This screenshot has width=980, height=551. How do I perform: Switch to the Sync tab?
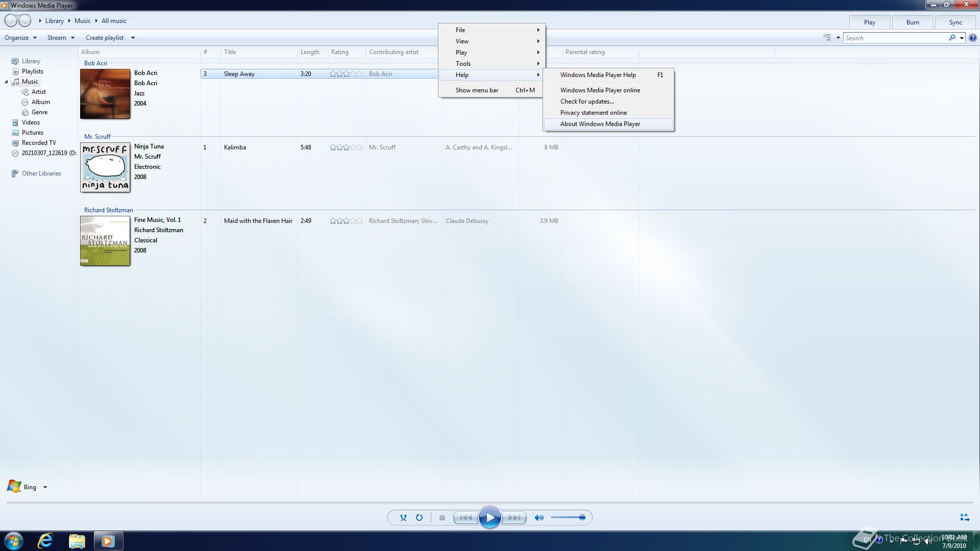tap(955, 22)
